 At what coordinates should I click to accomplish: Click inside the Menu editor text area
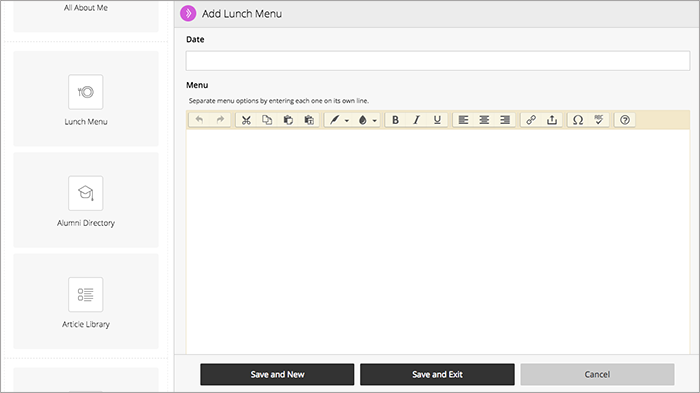438,241
